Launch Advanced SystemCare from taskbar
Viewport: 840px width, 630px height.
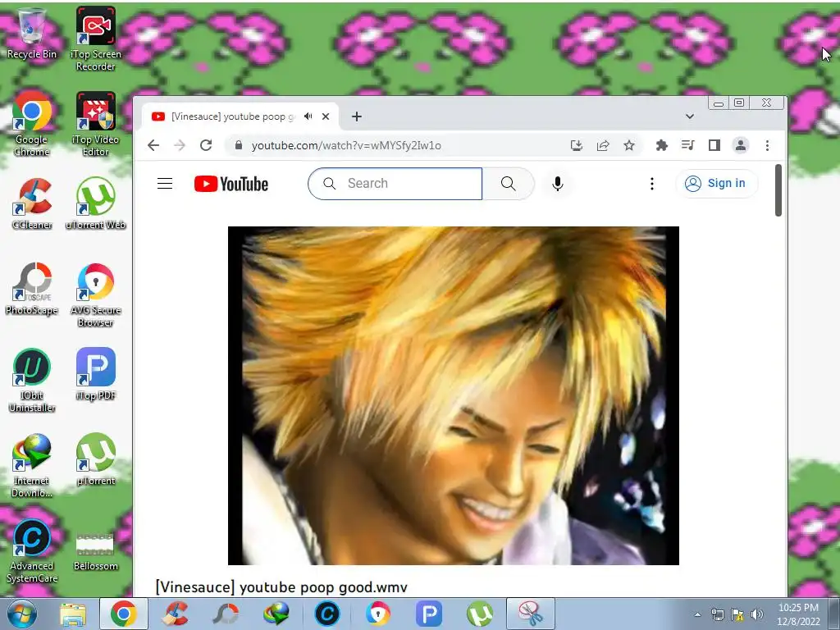point(327,614)
